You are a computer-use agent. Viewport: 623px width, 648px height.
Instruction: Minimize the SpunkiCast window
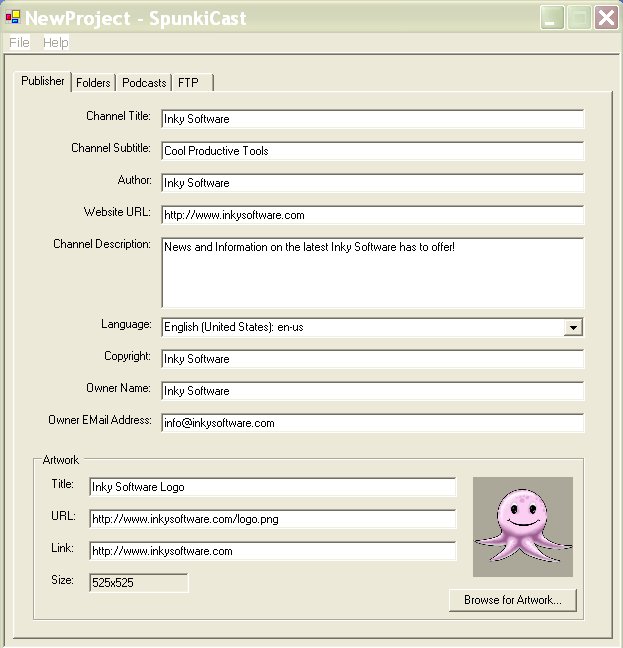552,18
